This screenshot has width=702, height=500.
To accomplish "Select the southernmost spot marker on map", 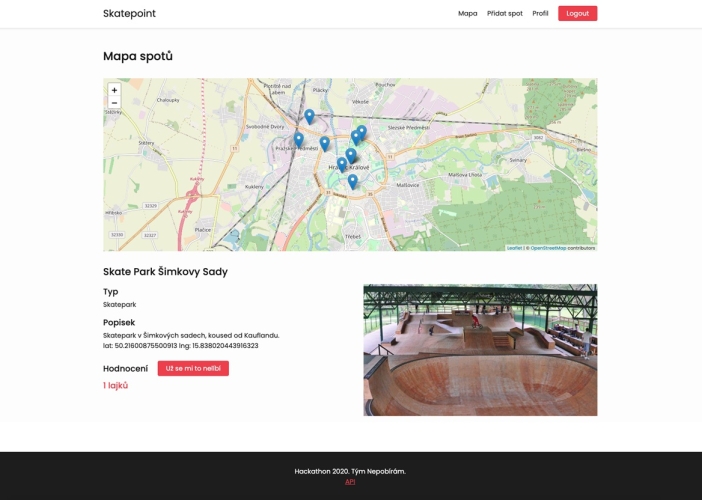I will (x=353, y=181).
